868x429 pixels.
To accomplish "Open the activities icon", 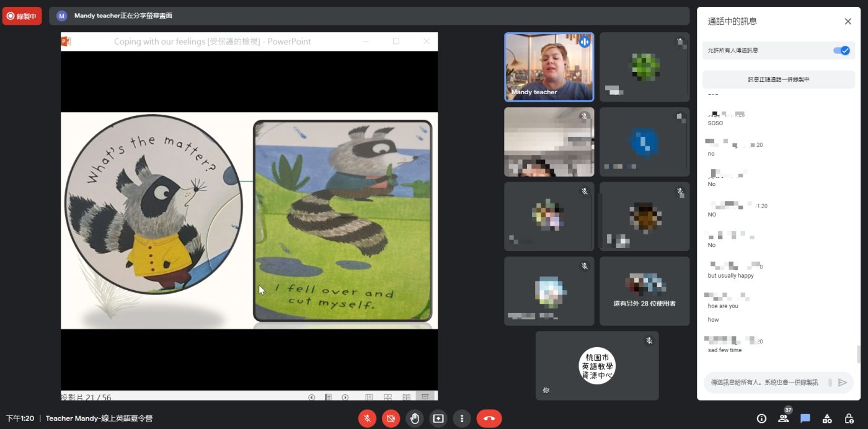I will 827,418.
